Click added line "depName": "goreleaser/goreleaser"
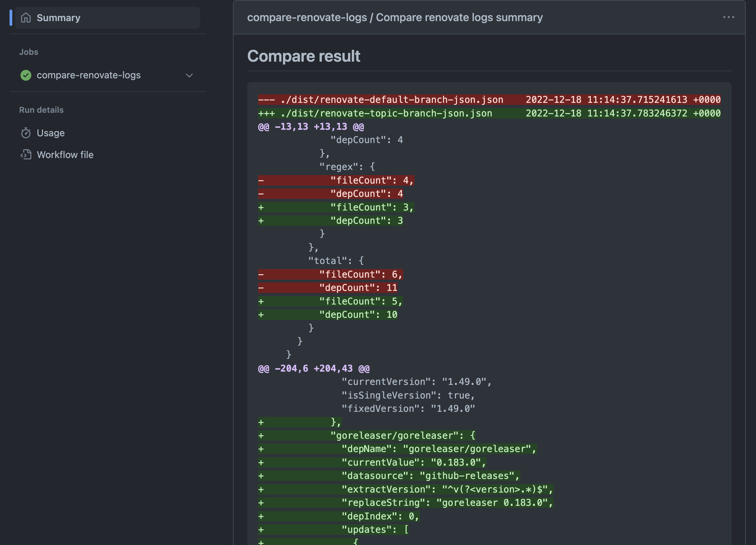756x545 pixels. pyautogui.click(x=397, y=449)
